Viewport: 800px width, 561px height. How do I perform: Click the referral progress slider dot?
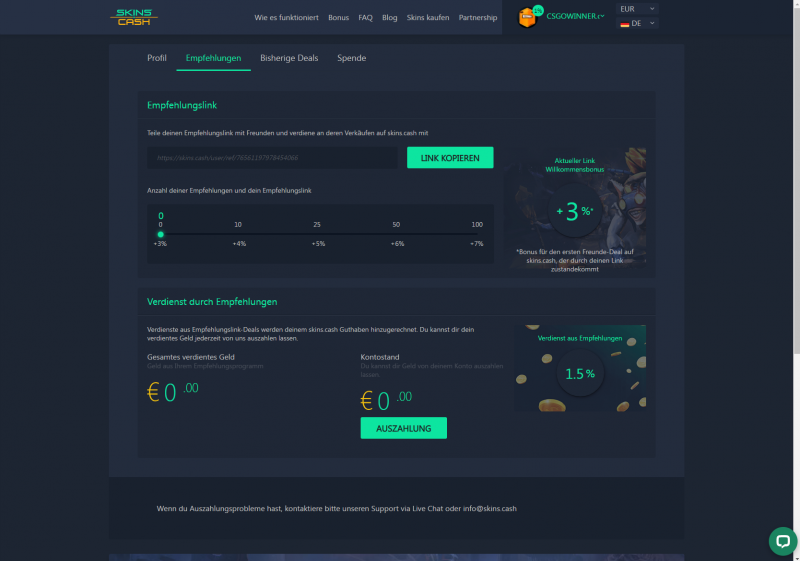pos(161,235)
